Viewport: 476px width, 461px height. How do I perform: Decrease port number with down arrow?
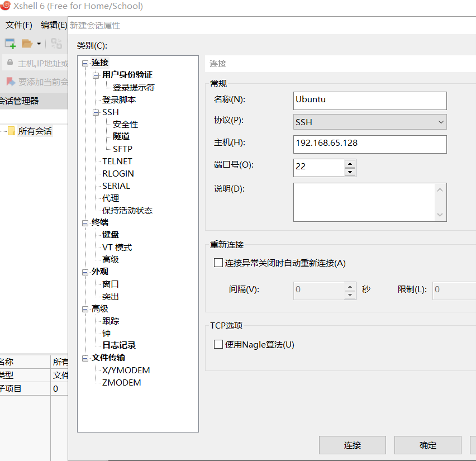350,172
